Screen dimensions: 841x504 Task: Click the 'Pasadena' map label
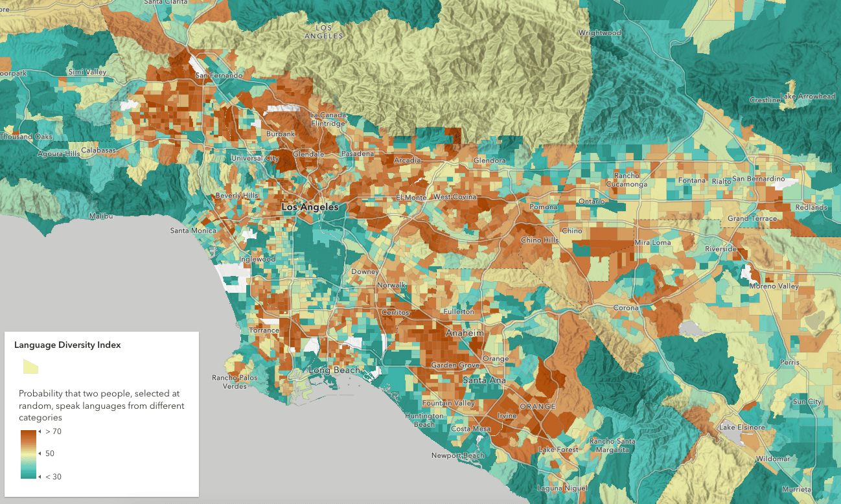coord(358,154)
